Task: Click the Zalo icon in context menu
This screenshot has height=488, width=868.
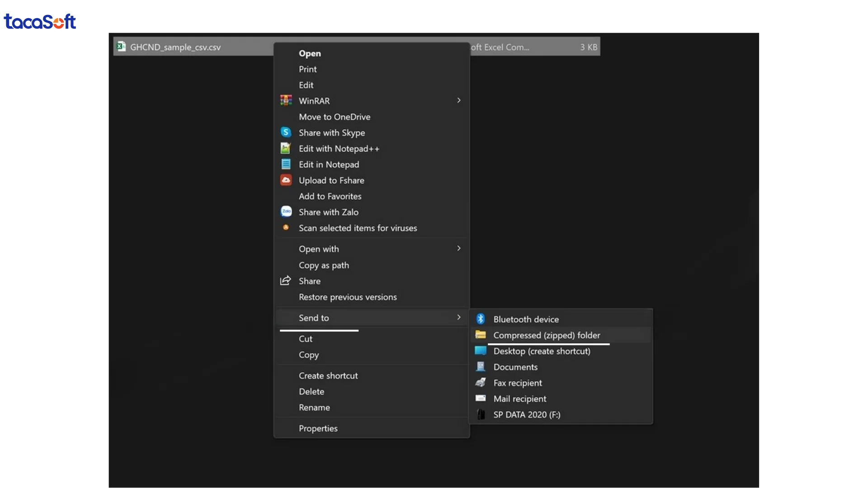Action: point(286,211)
